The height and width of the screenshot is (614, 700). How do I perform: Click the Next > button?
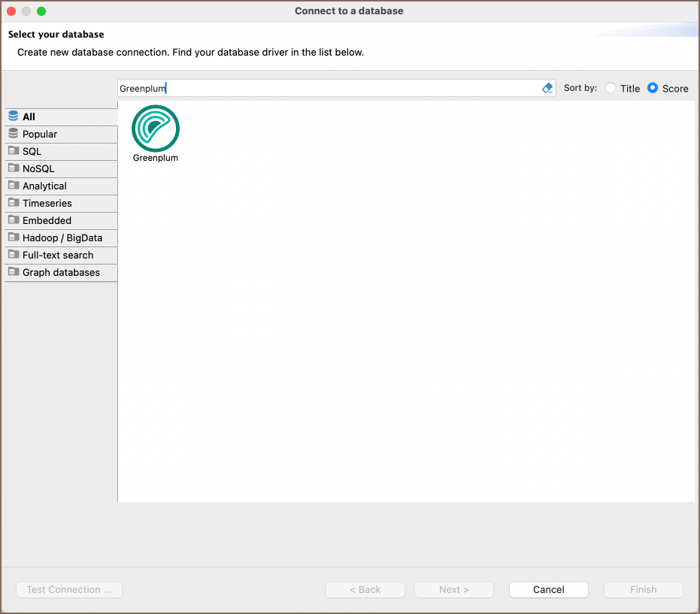(x=454, y=590)
